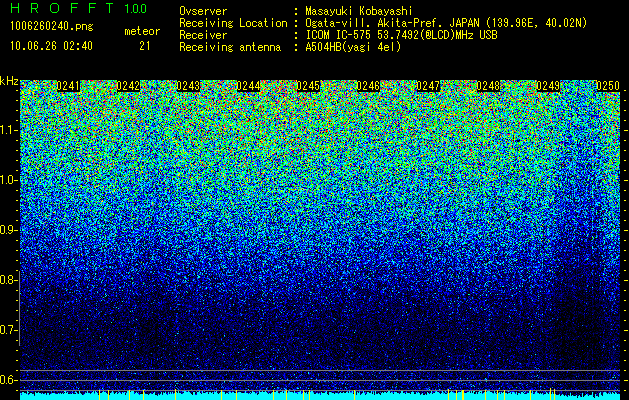Click the 0244 time marker
This screenshot has width=629, height=400.
click(248, 86)
